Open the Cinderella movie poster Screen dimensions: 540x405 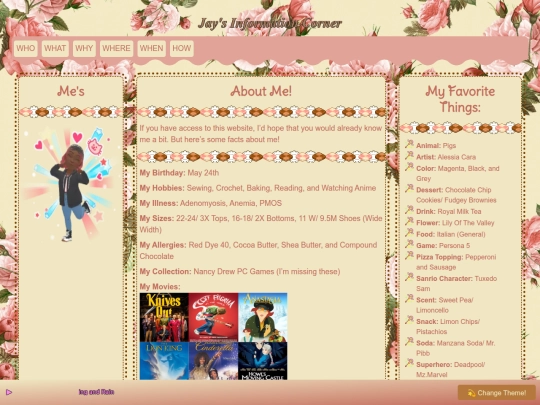pos(213,361)
